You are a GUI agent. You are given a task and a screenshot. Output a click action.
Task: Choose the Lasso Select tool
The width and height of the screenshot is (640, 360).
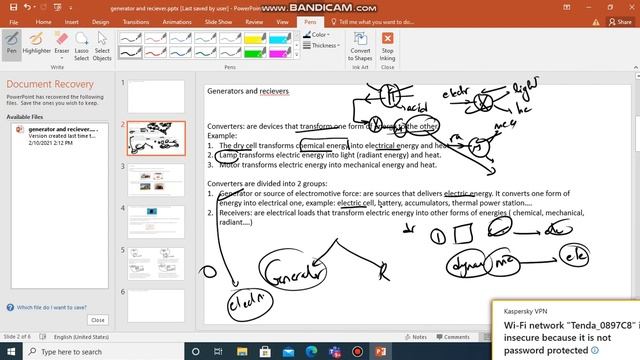click(81, 46)
